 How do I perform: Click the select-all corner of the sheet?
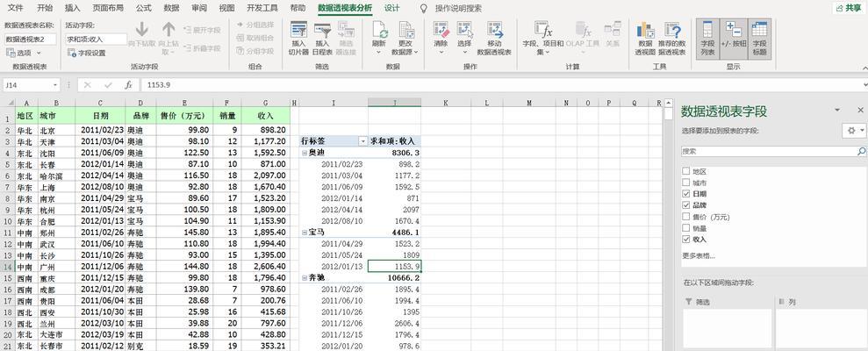(x=7, y=103)
